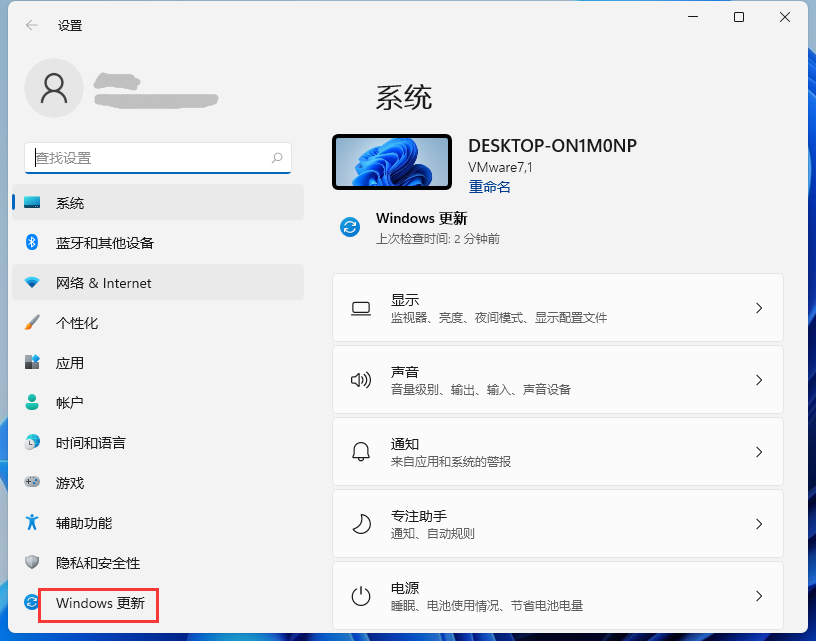
Task: Click the speaker icon on the 声音 card
Action: [x=360, y=382]
